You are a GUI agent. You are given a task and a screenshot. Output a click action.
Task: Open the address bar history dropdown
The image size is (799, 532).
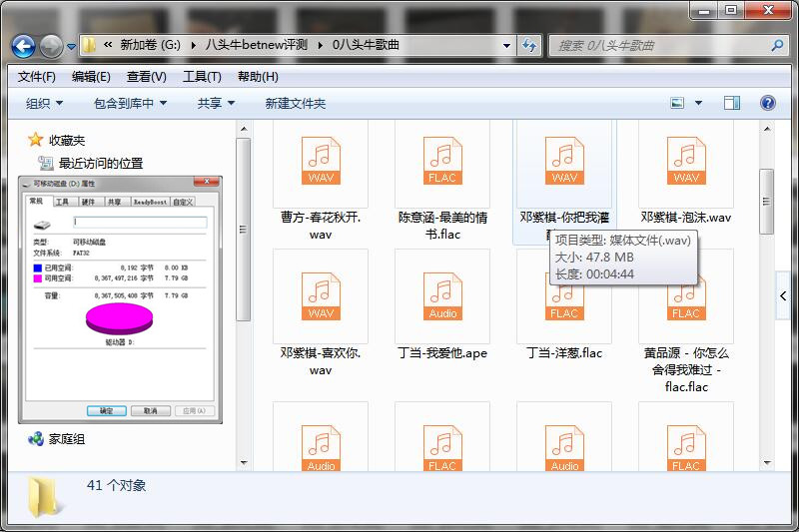506,45
